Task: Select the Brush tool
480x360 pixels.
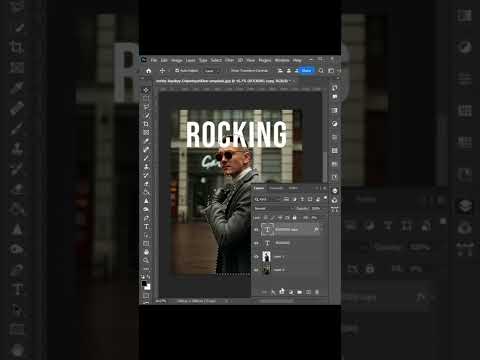Action: pyautogui.click(x=146, y=158)
